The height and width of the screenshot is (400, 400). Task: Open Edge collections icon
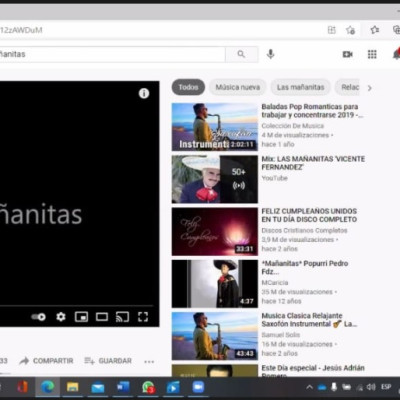tap(396, 30)
